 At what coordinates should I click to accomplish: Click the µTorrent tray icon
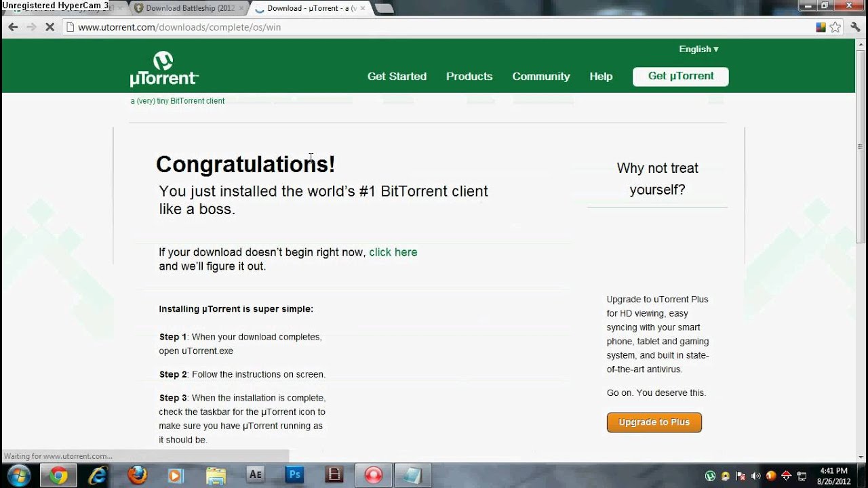[x=710, y=476]
